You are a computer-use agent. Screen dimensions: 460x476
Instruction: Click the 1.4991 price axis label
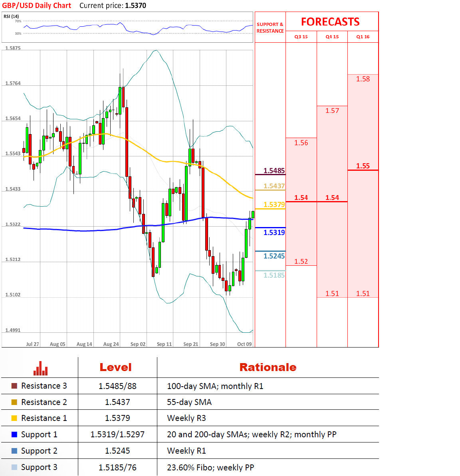click(x=13, y=330)
